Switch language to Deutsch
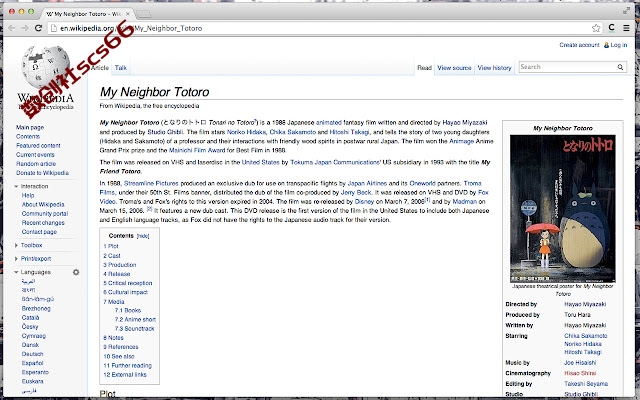Viewport: 640px width, 400px height. pyautogui.click(x=32, y=354)
